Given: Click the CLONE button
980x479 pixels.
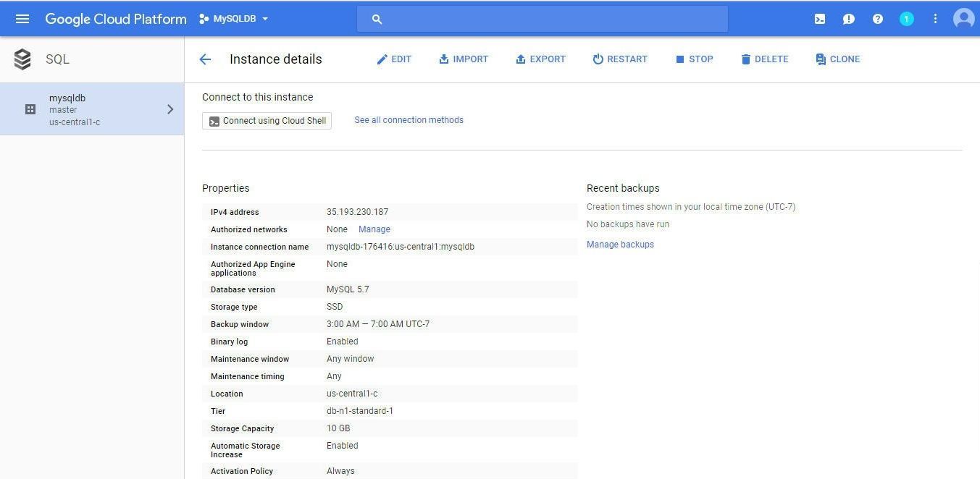Looking at the screenshot, I should [x=837, y=59].
